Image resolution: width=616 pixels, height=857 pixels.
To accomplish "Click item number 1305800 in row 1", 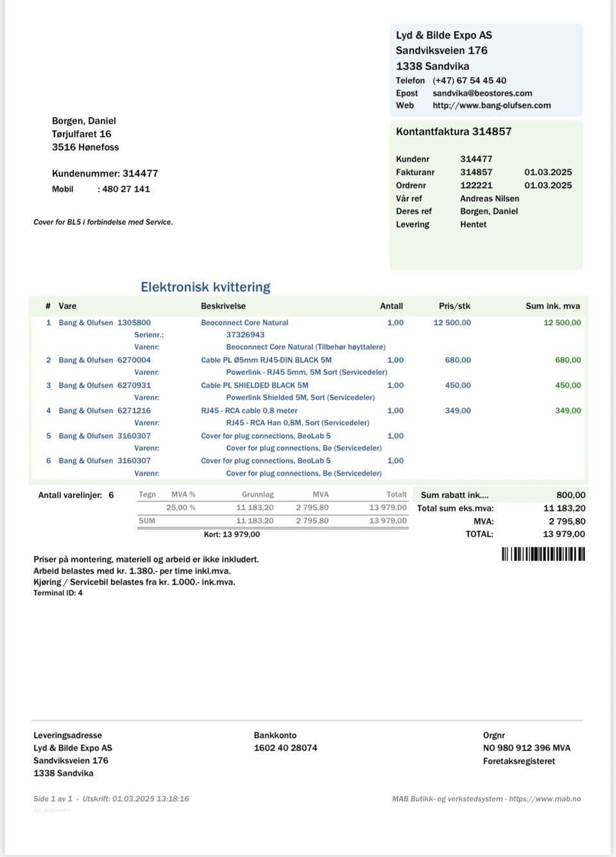I will (x=134, y=323).
